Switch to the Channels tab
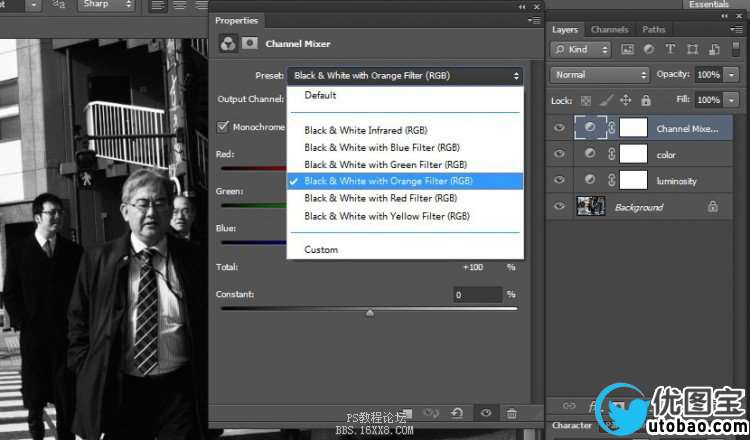This screenshot has height=440, width=750. [609, 30]
